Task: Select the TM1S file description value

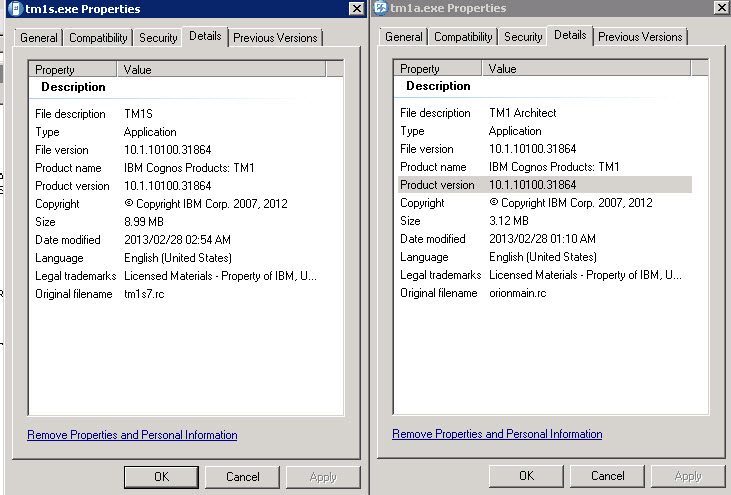Action: point(138,114)
